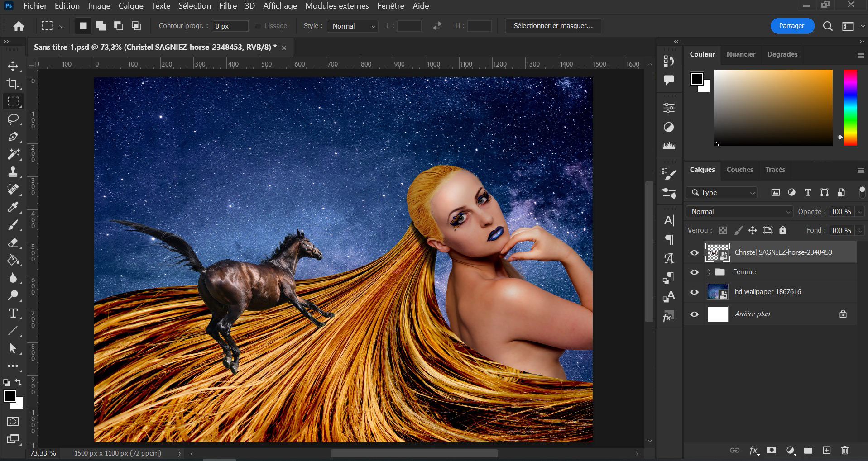Select the Eraser tool

[13, 242]
